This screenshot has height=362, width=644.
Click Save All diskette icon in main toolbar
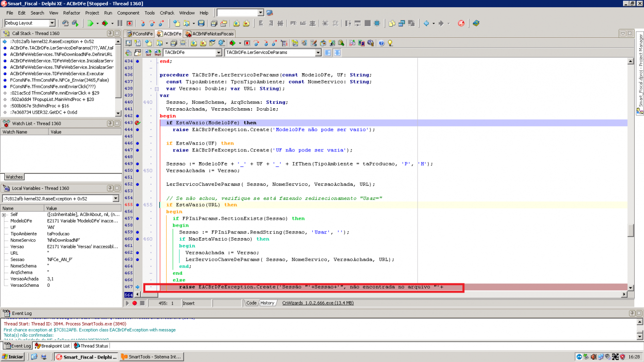(x=213, y=23)
